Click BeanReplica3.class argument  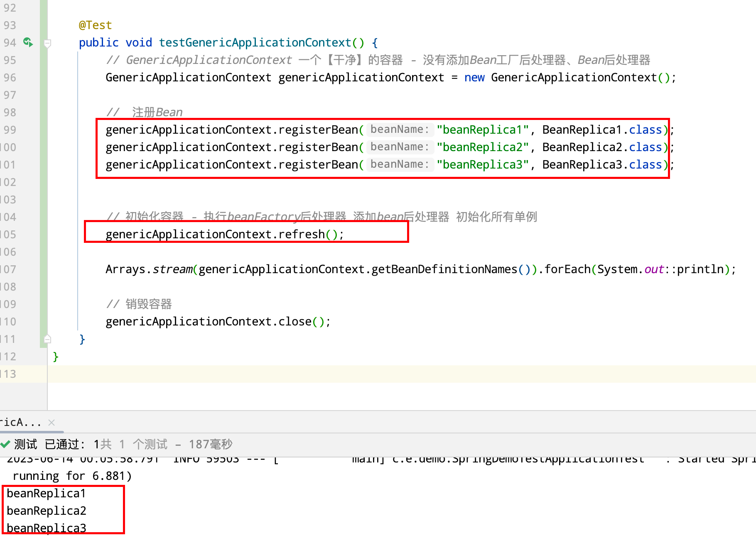click(602, 165)
